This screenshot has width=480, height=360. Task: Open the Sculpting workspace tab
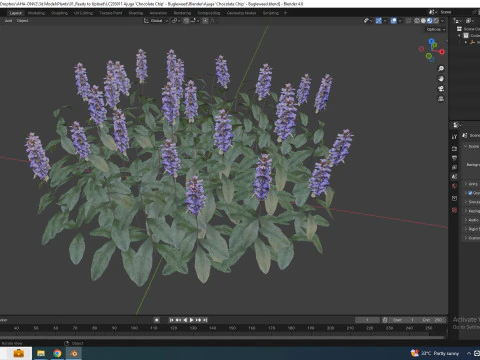pos(59,13)
